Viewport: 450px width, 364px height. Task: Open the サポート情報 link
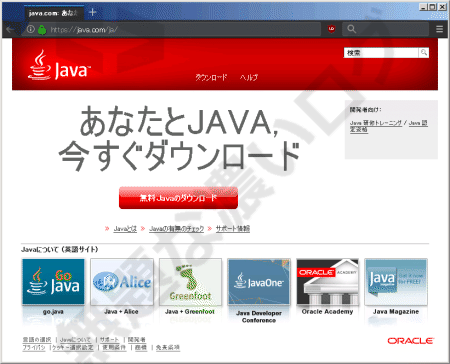233,229
